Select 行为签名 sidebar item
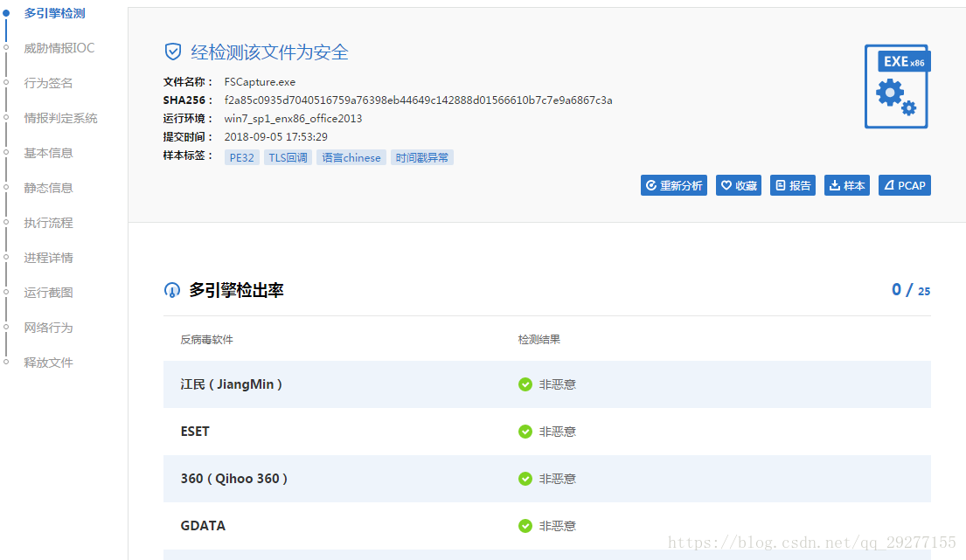Viewport: 966px width, 560px height. (x=48, y=83)
